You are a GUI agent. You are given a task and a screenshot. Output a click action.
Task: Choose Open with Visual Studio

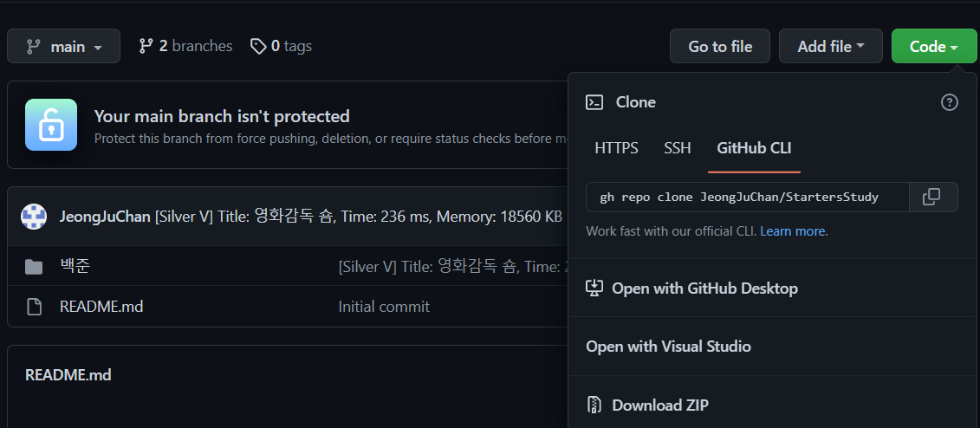tap(774, 347)
